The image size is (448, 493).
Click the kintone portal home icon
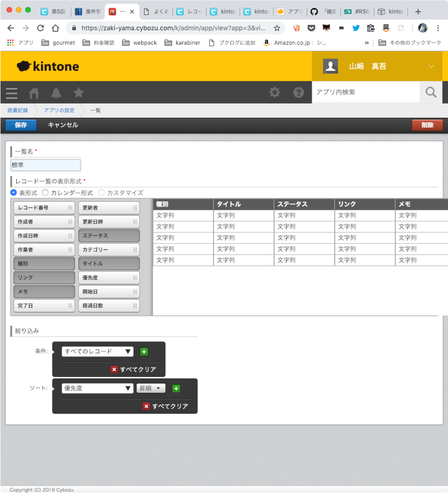[x=34, y=93]
